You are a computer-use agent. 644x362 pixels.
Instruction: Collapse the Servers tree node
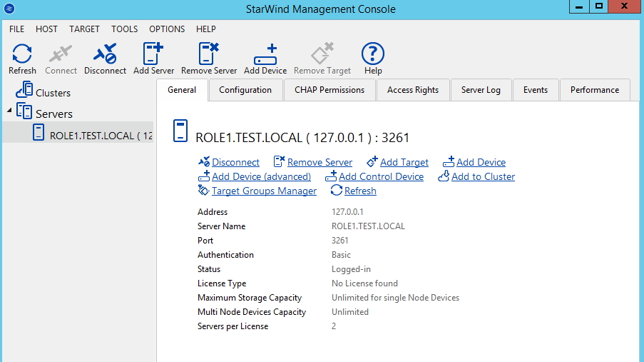point(9,110)
